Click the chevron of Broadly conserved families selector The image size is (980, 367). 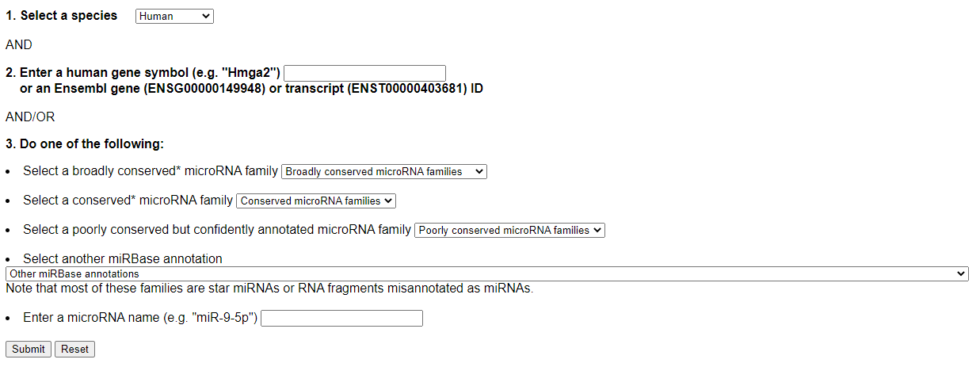click(x=479, y=171)
